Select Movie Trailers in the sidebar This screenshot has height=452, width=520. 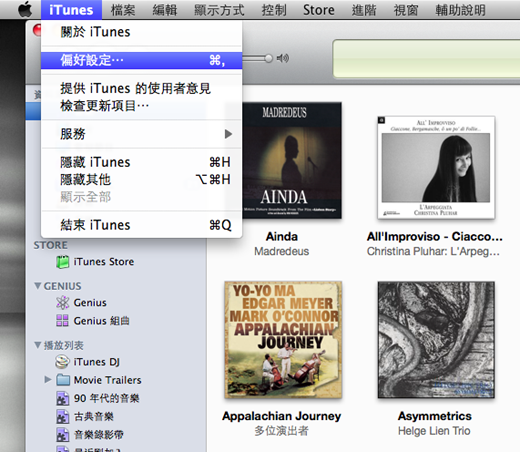(107, 380)
